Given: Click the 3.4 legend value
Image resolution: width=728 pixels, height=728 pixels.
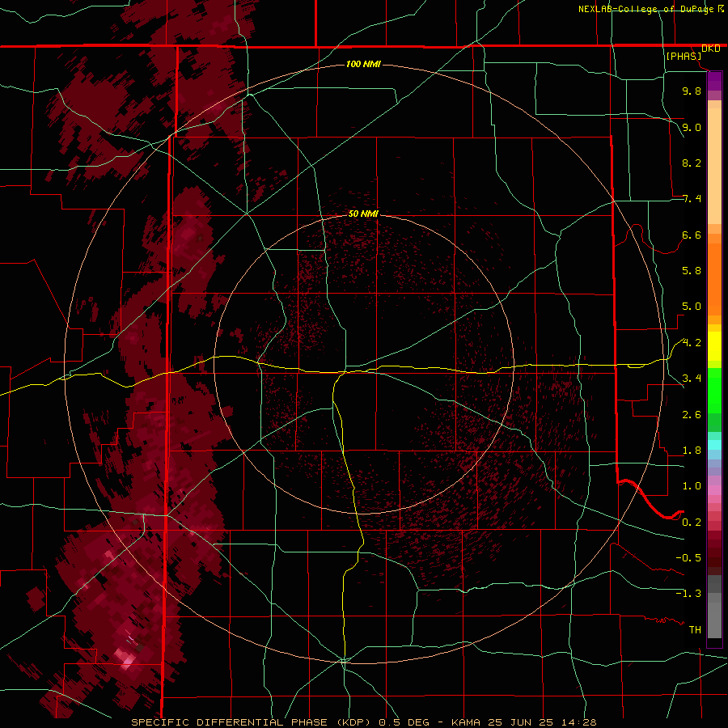Looking at the screenshot, I should (x=692, y=379).
